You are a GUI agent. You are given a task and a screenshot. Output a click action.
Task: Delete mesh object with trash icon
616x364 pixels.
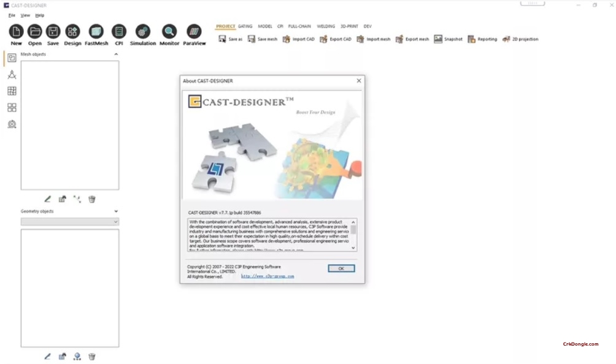coord(92,199)
